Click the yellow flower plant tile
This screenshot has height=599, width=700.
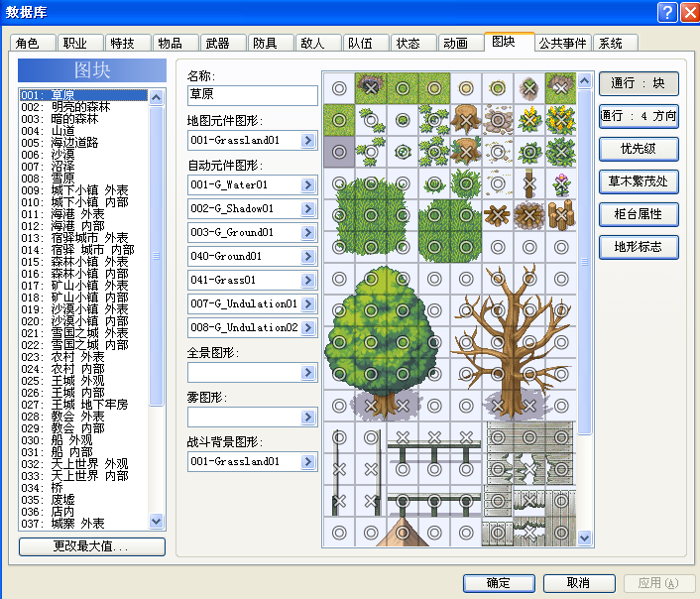(x=529, y=120)
